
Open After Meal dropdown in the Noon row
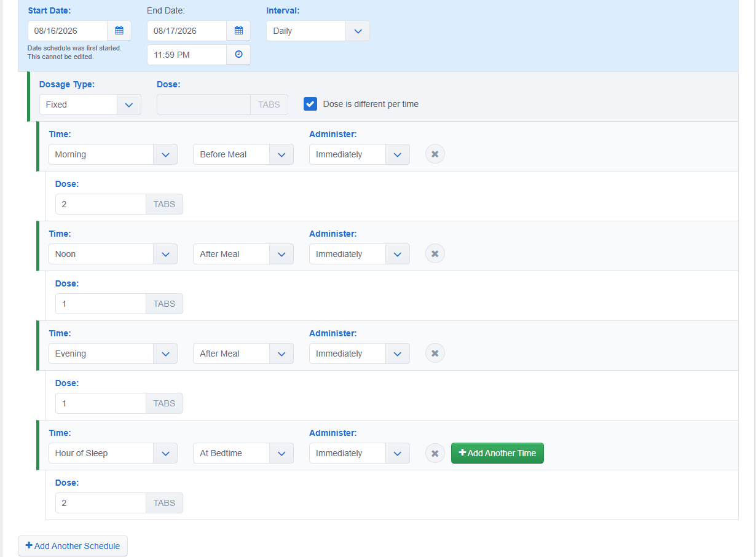coord(243,254)
